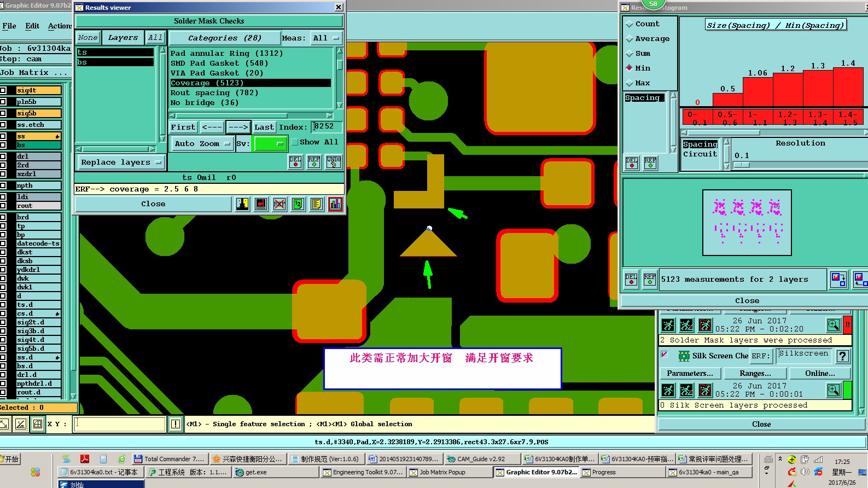Select the Max radio option
The width and height of the screenshot is (868, 488).
(630, 83)
